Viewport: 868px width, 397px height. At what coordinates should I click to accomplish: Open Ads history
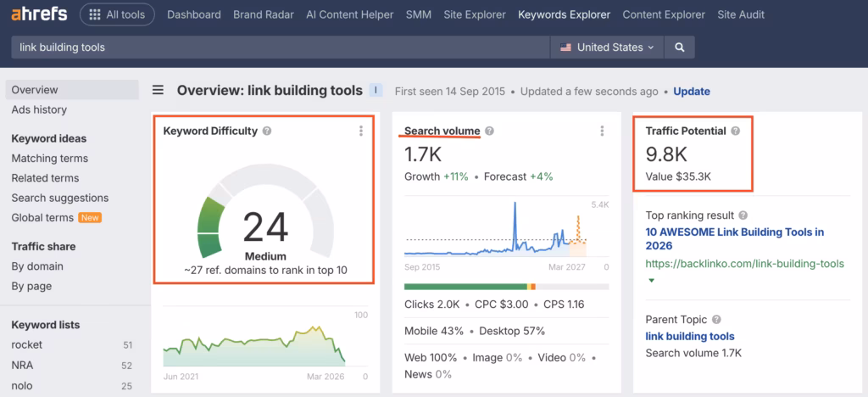coord(39,109)
